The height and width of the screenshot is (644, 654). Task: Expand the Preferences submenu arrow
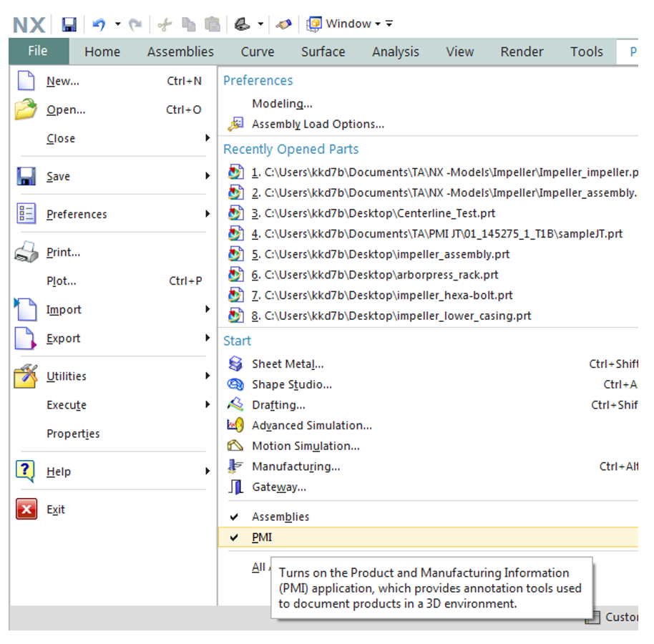[x=208, y=213]
